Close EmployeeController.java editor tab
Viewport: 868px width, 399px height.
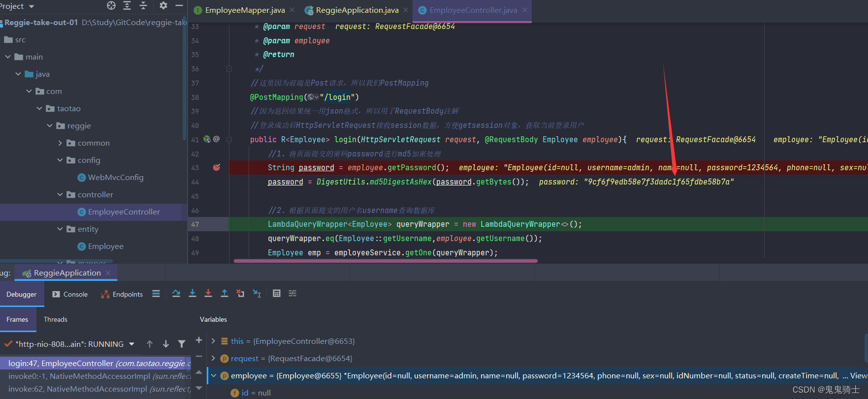pyautogui.click(x=525, y=10)
